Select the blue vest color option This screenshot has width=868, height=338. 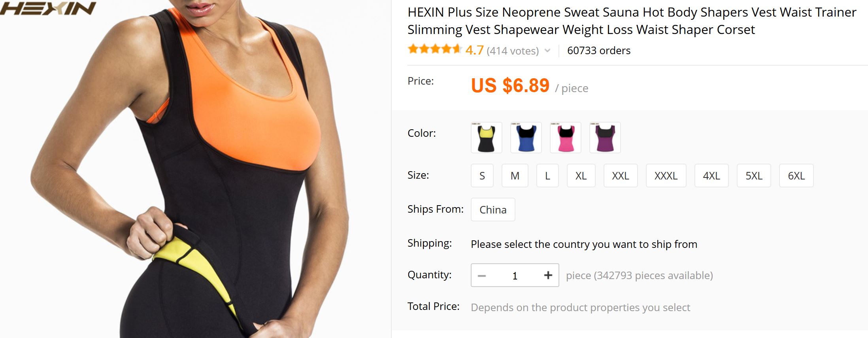(x=526, y=138)
